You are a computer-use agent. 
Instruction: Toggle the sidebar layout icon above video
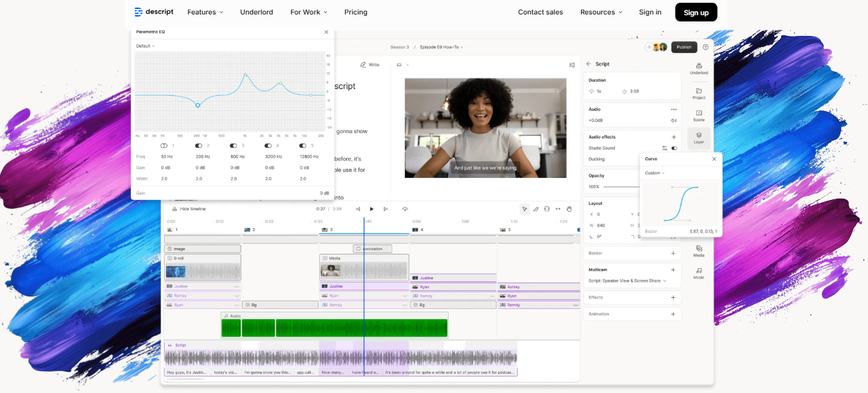[572, 65]
